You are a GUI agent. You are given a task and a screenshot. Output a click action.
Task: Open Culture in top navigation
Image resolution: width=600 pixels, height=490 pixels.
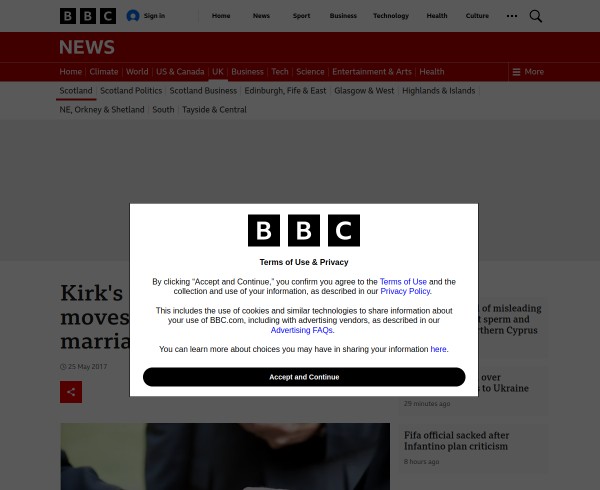[x=477, y=16]
